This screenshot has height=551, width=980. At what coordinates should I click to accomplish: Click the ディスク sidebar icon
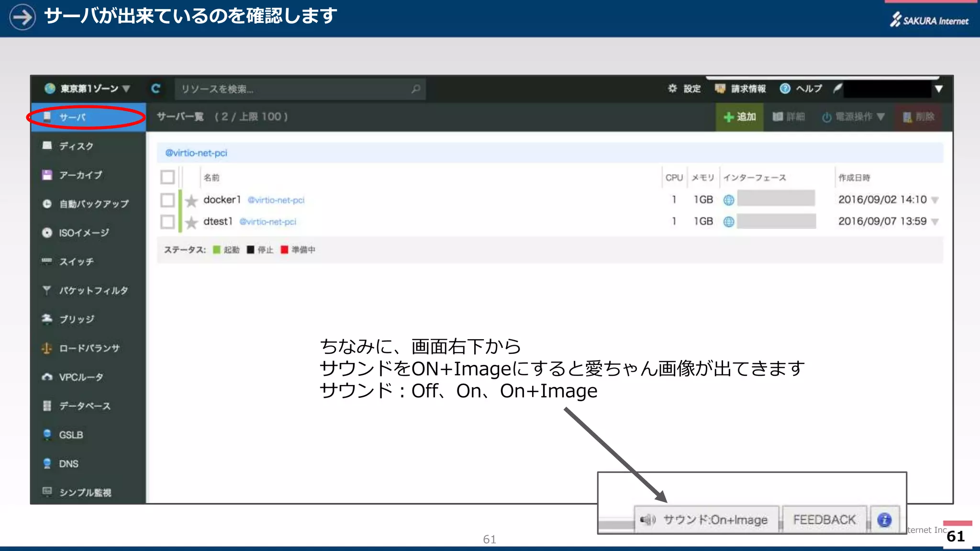coord(47,145)
